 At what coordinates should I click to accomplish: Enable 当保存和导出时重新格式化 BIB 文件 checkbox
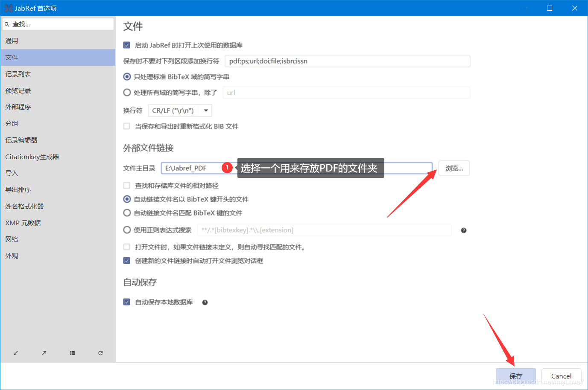127,126
